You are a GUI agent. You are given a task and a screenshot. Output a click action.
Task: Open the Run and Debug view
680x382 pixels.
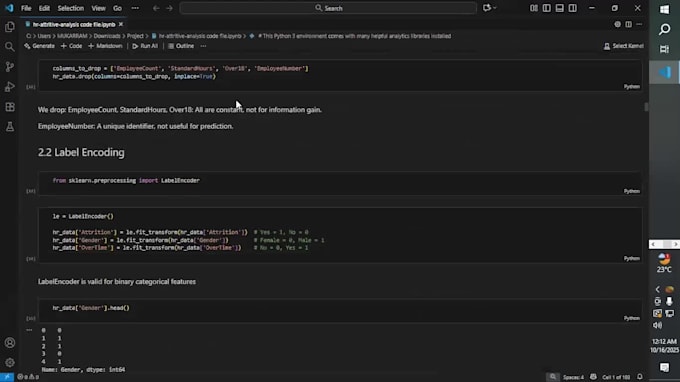pos(10,87)
